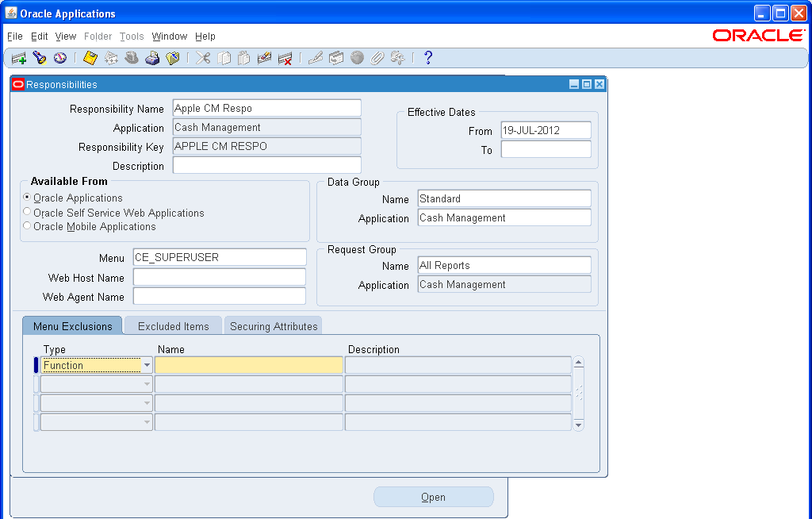
Task: Click the Delete record icon
Action: coord(285,58)
